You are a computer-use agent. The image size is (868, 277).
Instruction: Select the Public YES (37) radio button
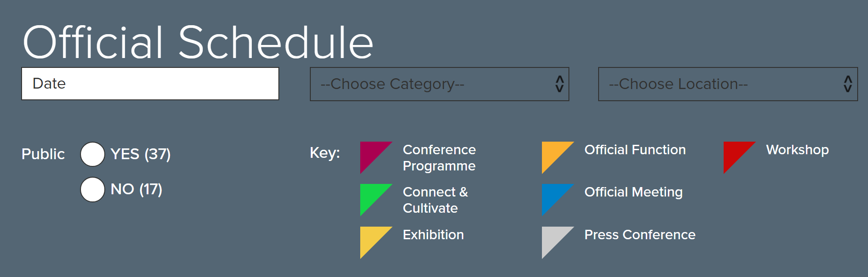[x=93, y=154]
